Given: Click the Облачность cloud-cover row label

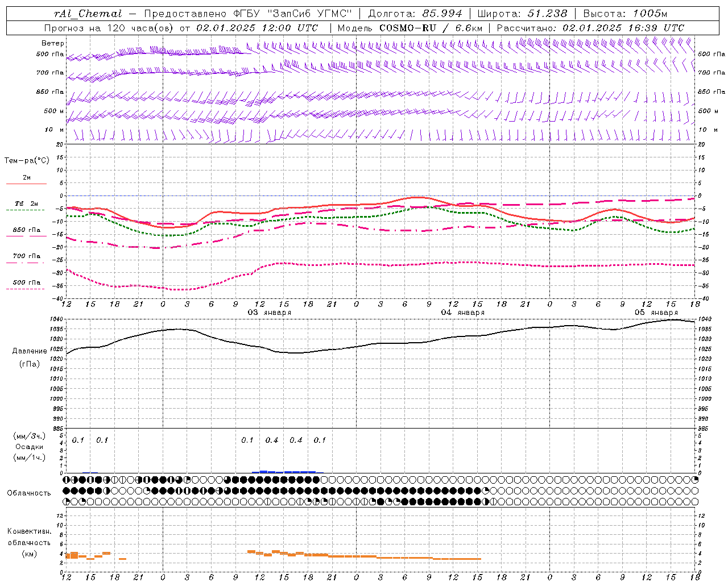Looking at the screenshot, I should point(29,493).
